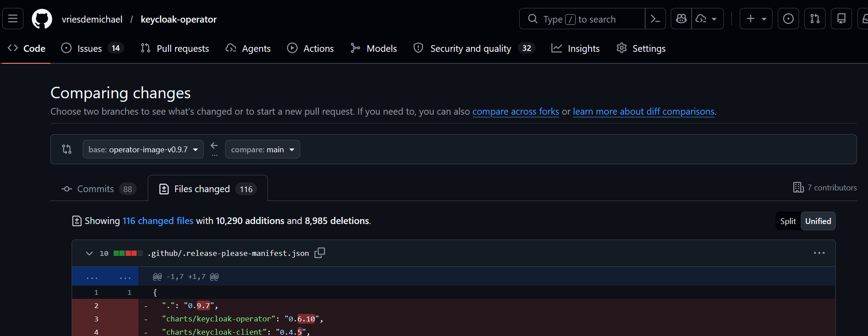Click the search input field
The image size is (868, 336).
pos(581,19)
